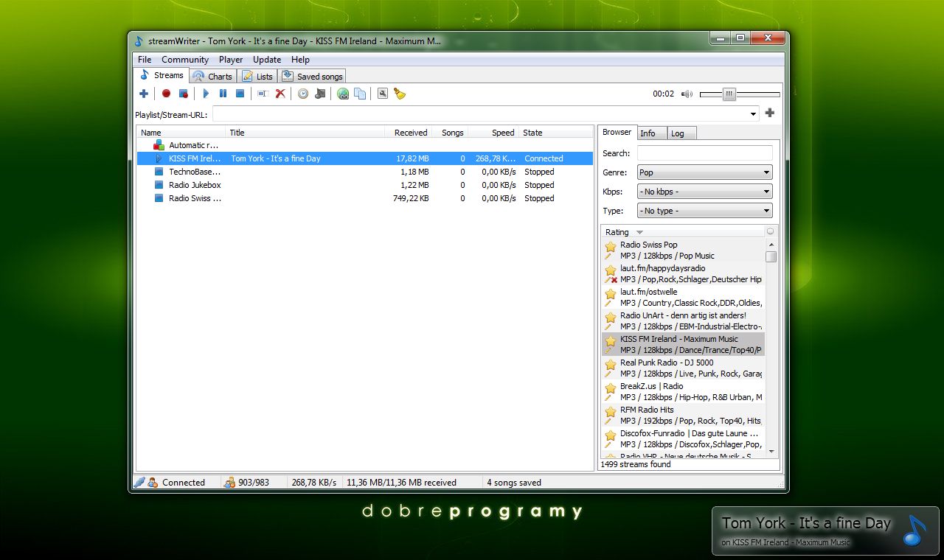Sort by the Speed column header

493,133
